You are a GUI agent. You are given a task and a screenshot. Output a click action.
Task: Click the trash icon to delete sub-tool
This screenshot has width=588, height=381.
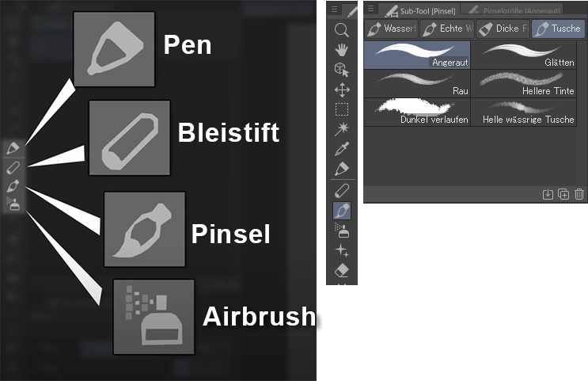579,194
